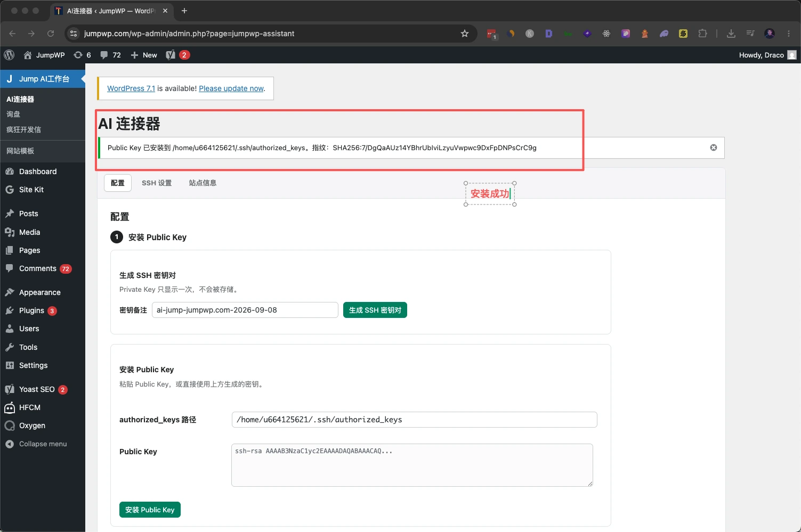This screenshot has height=532, width=801.
Task: Open the Howdy, Draco user avatar
Action: click(792, 55)
